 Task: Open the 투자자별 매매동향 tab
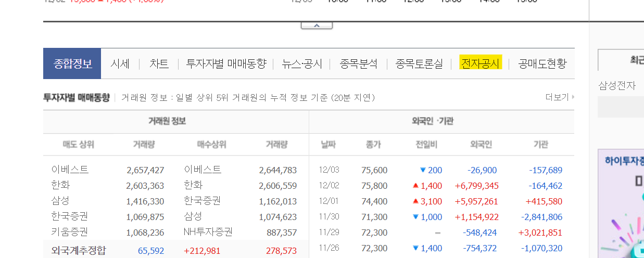click(x=226, y=63)
